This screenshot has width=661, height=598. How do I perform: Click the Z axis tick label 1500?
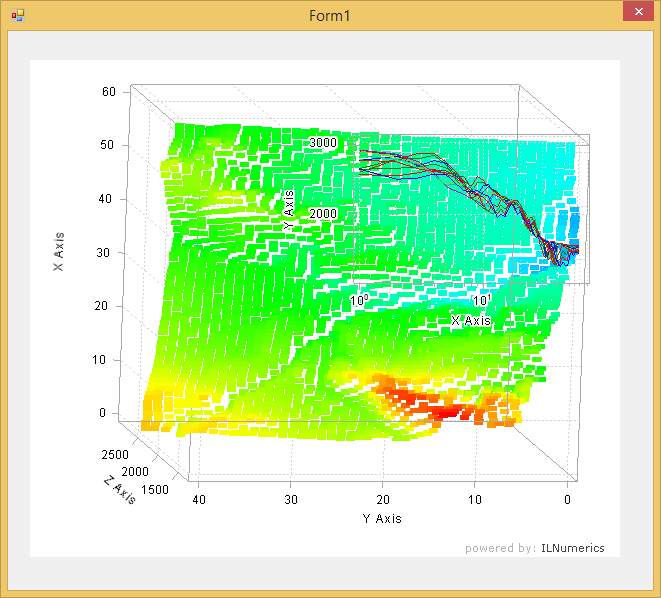pyautogui.click(x=155, y=490)
